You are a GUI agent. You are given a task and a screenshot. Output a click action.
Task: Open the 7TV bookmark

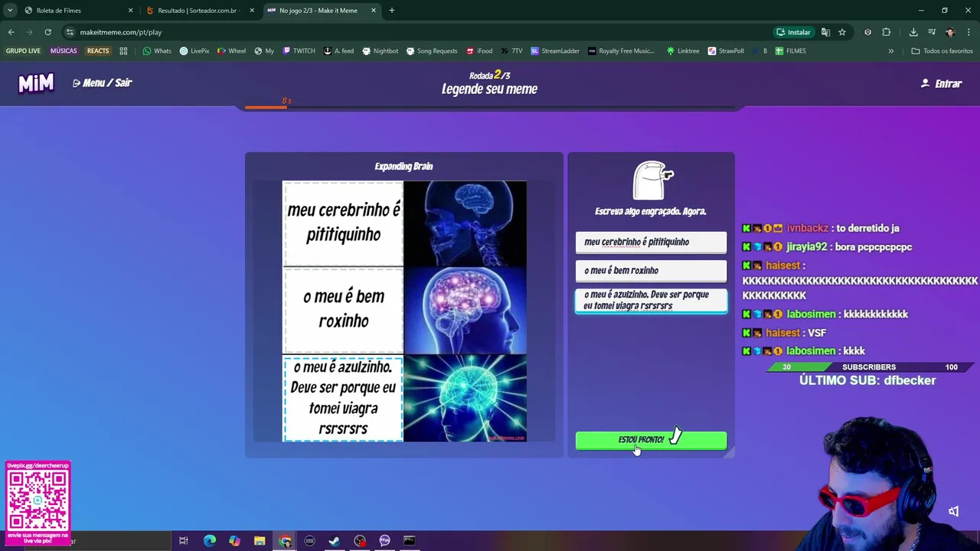[x=511, y=51]
